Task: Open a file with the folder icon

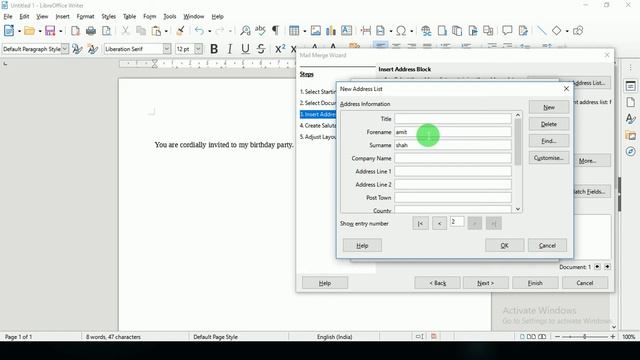Action: 29,31
